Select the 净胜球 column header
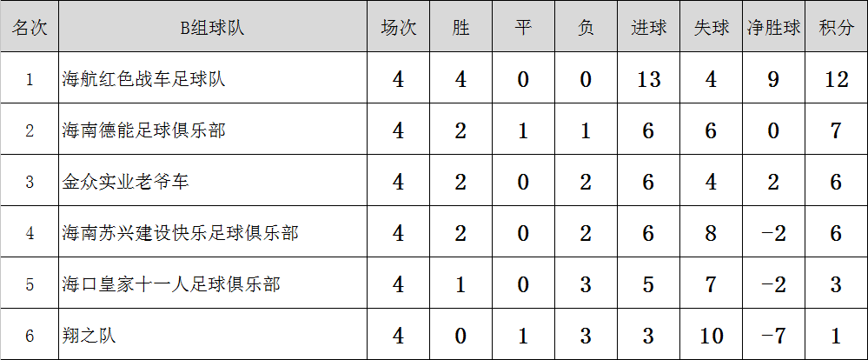 773,27
